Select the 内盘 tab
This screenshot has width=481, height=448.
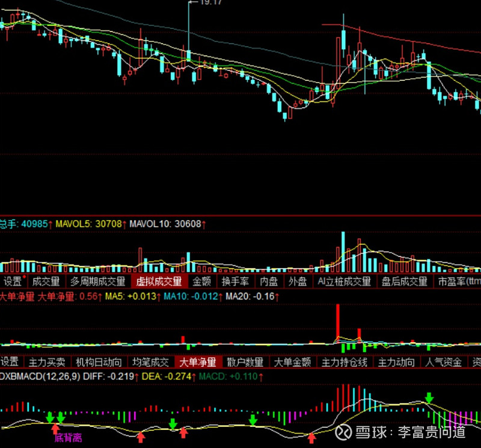click(x=269, y=281)
